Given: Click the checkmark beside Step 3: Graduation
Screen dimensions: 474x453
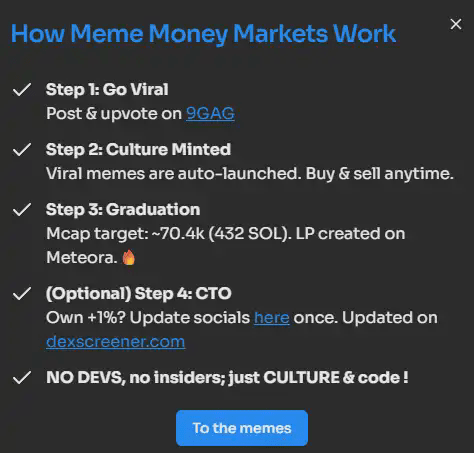Looking at the screenshot, I should pos(22,210).
